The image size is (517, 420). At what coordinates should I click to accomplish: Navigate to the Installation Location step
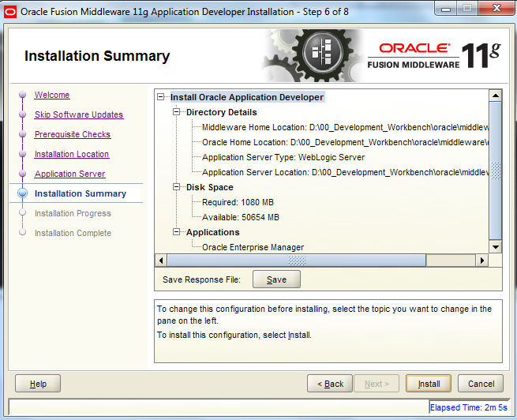(72, 155)
